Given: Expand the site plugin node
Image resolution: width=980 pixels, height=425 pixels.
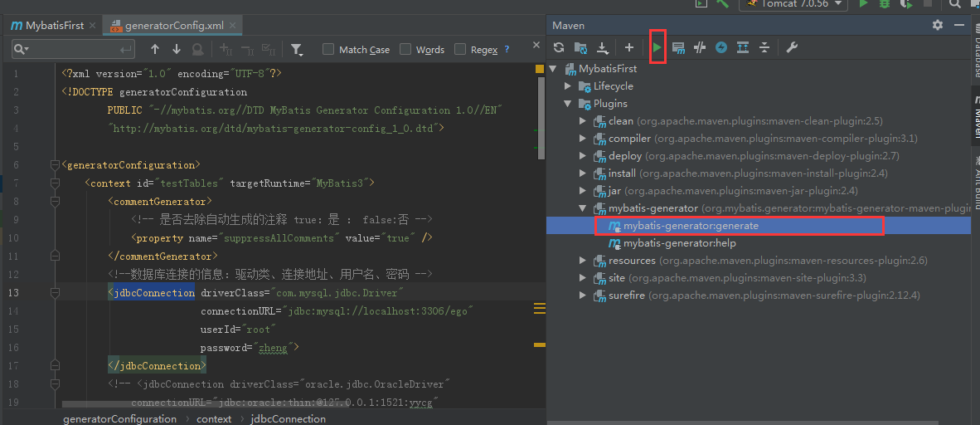Looking at the screenshot, I should point(583,278).
